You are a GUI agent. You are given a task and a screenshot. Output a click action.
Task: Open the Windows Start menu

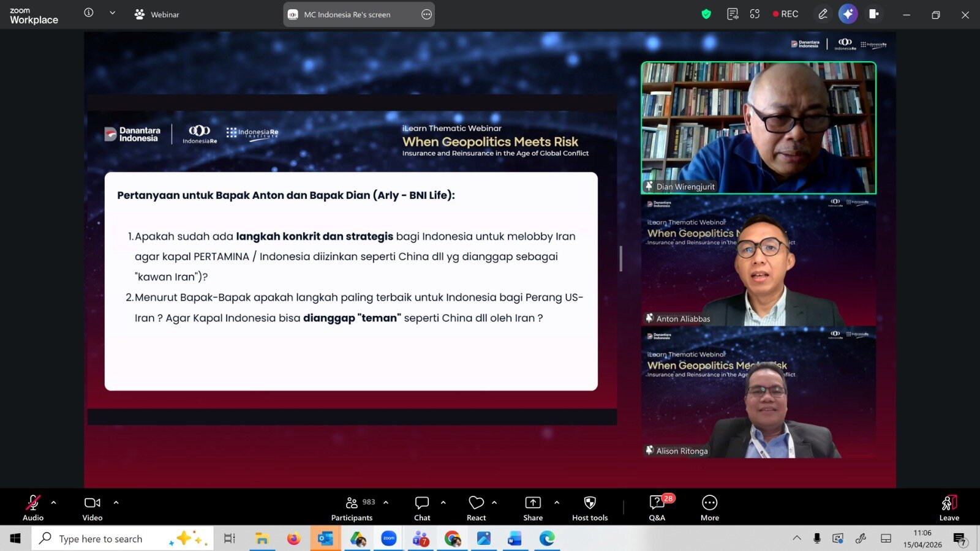[15, 538]
